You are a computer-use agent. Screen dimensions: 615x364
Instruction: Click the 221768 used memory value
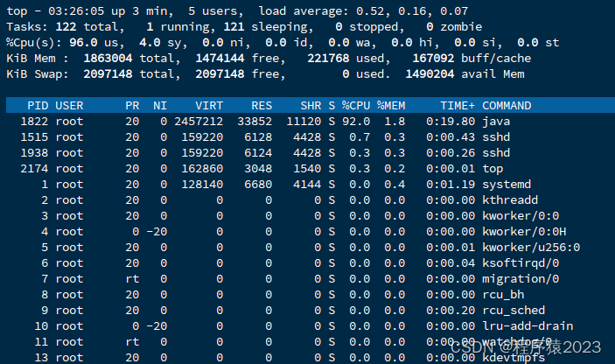tap(328, 58)
